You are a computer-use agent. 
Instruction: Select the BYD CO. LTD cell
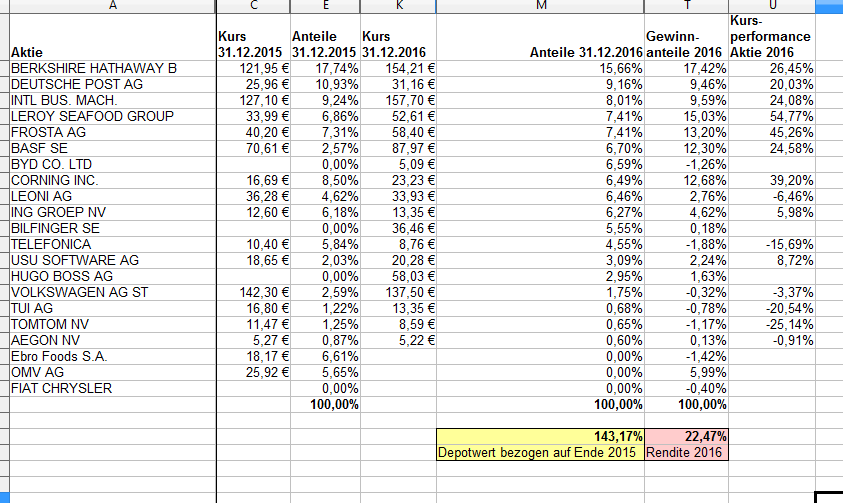112,164
